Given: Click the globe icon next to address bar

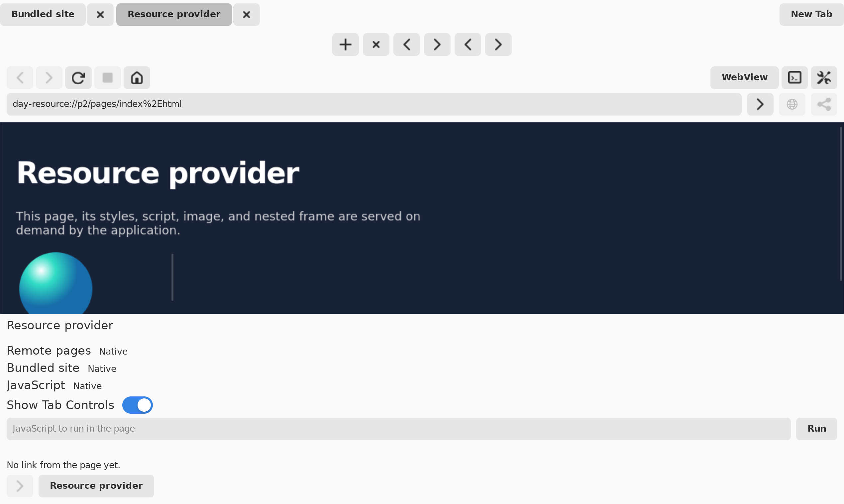Looking at the screenshot, I should 791,104.
